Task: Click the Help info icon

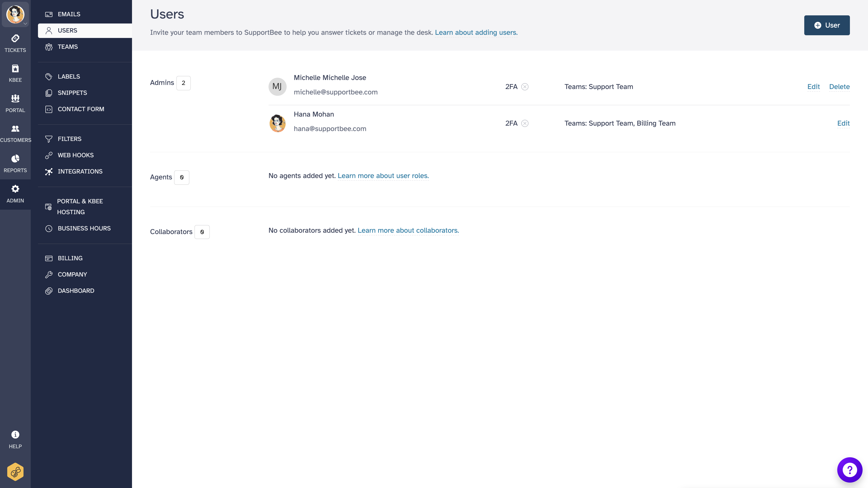Action: point(15,434)
